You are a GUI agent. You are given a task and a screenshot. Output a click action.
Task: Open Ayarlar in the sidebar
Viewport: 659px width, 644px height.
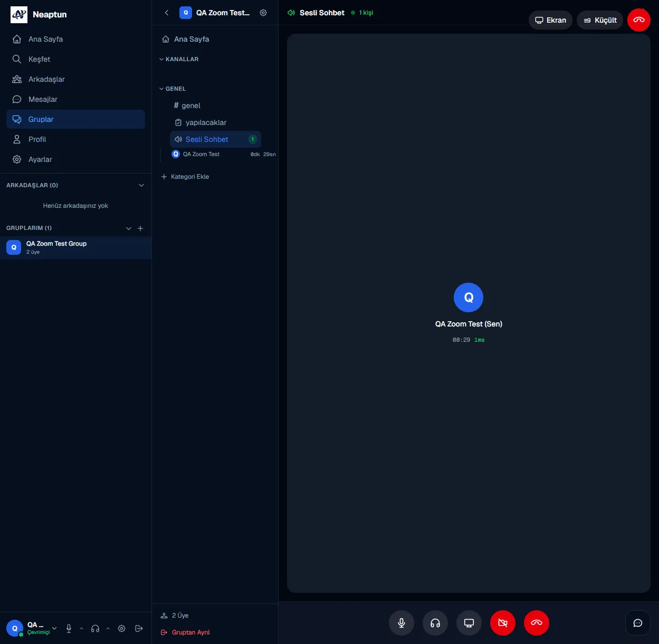click(x=75, y=159)
